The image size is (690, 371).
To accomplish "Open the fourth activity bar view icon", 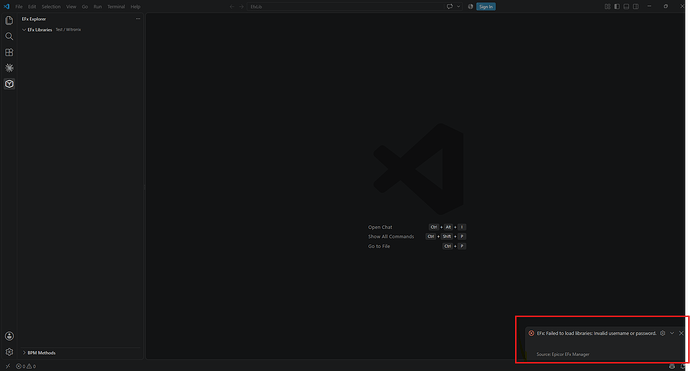I will tap(9, 68).
